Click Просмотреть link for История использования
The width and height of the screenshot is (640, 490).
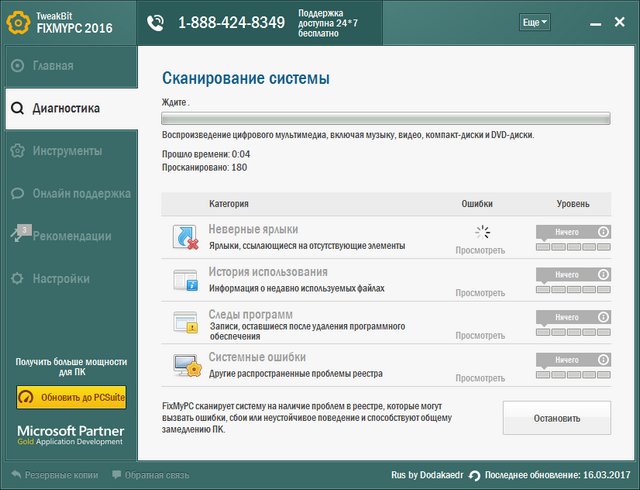480,293
